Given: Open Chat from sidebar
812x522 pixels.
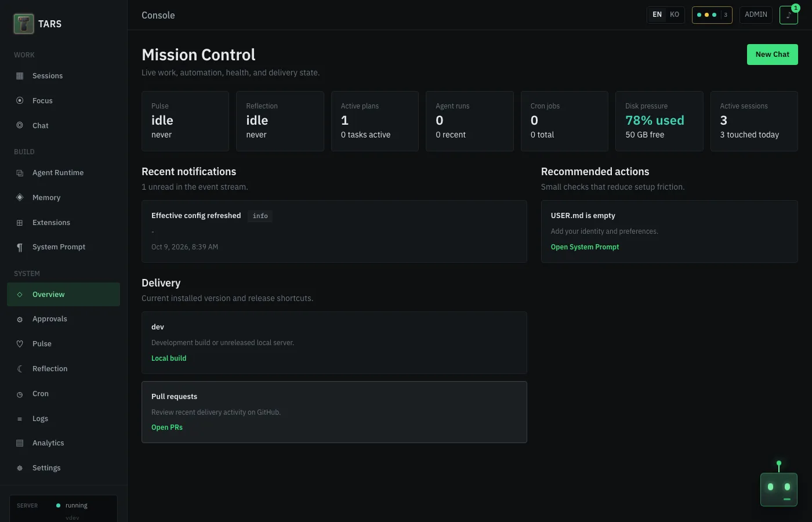Looking at the screenshot, I should click(x=63, y=125).
